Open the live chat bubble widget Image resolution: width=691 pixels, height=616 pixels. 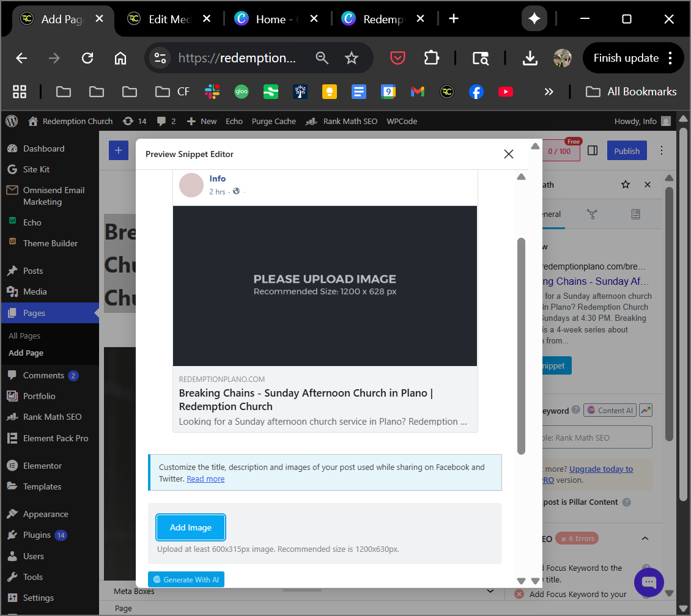(x=649, y=582)
